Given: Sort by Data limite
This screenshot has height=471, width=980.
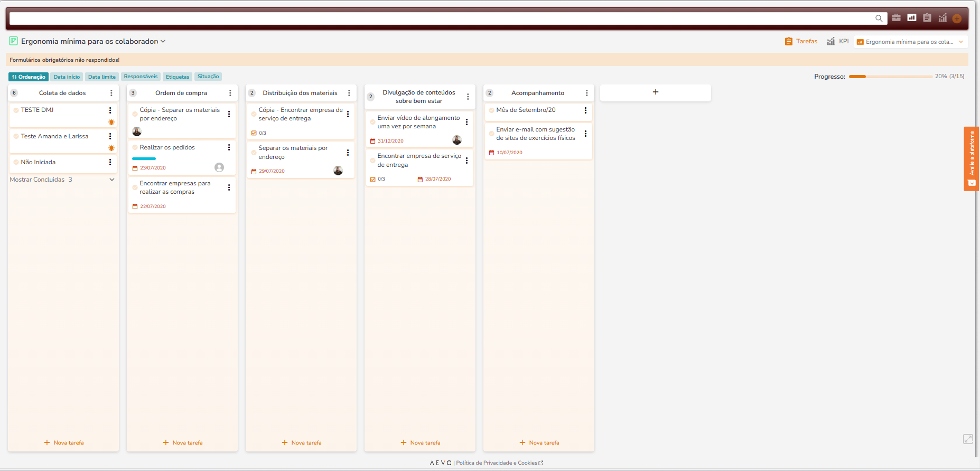Looking at the screenshot, I should 102,77.
